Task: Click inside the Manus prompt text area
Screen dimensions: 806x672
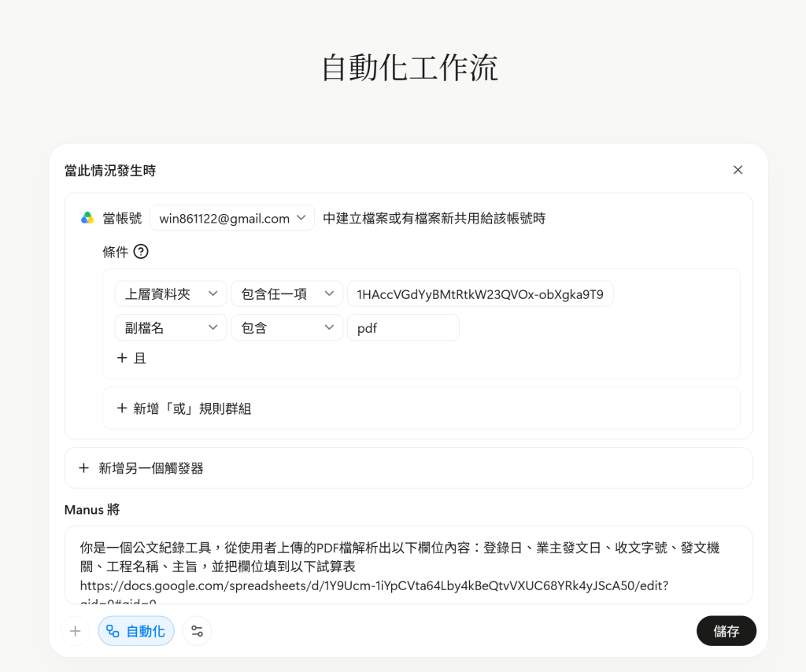Action: 409,565
